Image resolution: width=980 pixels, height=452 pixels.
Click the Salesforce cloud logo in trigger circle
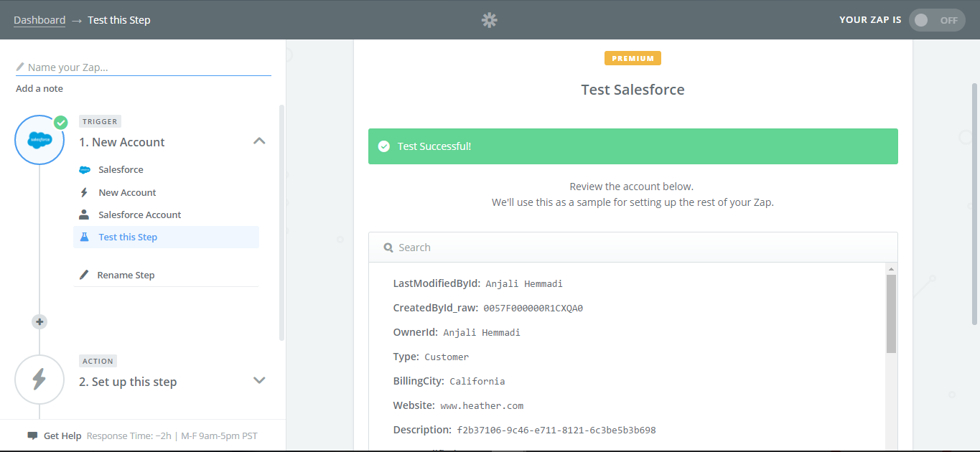pos(39,140)
